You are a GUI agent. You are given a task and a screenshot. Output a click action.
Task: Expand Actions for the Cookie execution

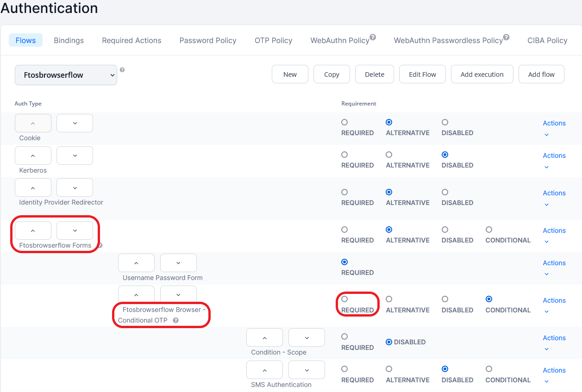point(554,123)
